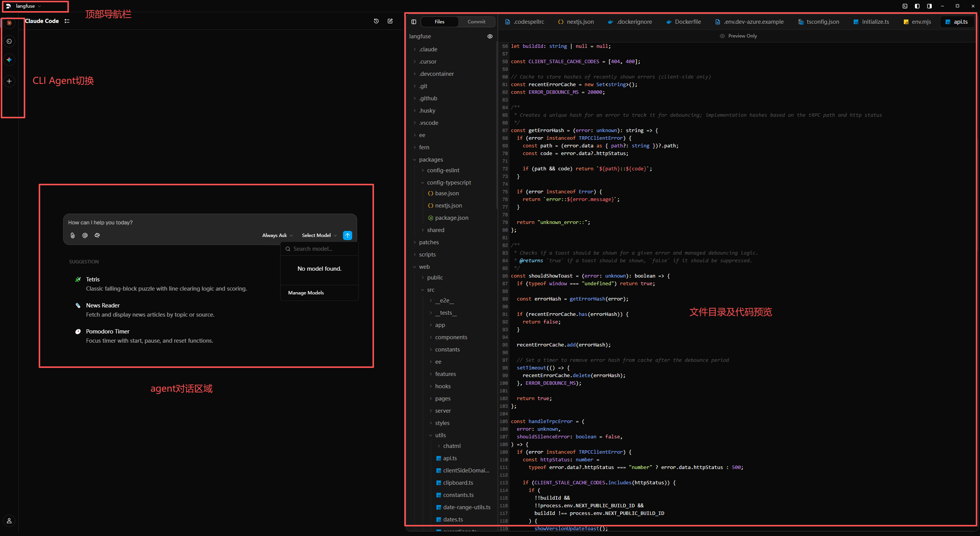
Task: Toggle right panel layout in title bar
Action: tap(929, 6)
